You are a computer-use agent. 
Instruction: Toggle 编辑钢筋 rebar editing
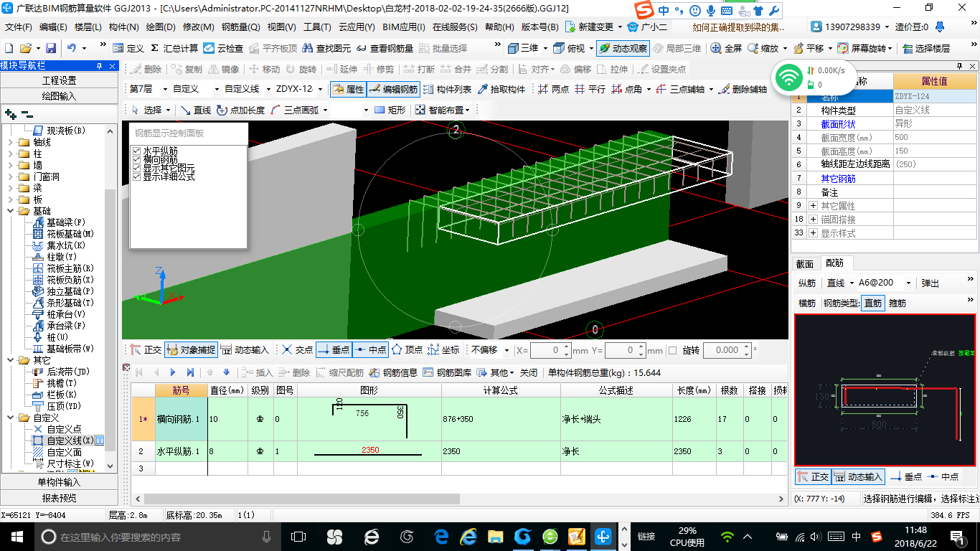[x=393, y=89]
